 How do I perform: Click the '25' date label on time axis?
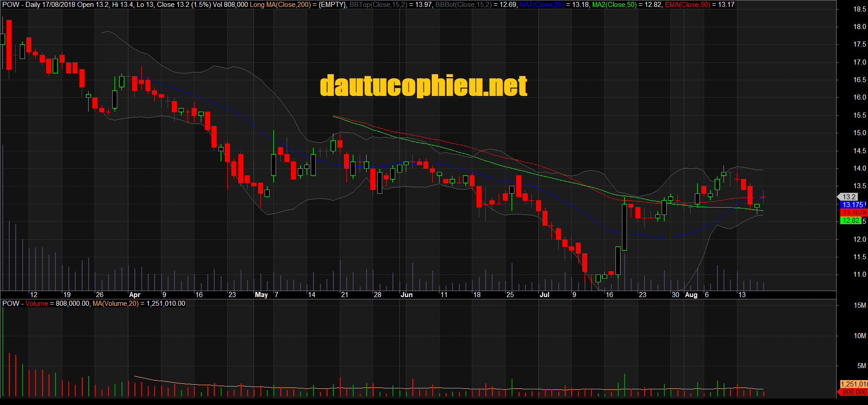pyautogui.click(x=510, y=295)
